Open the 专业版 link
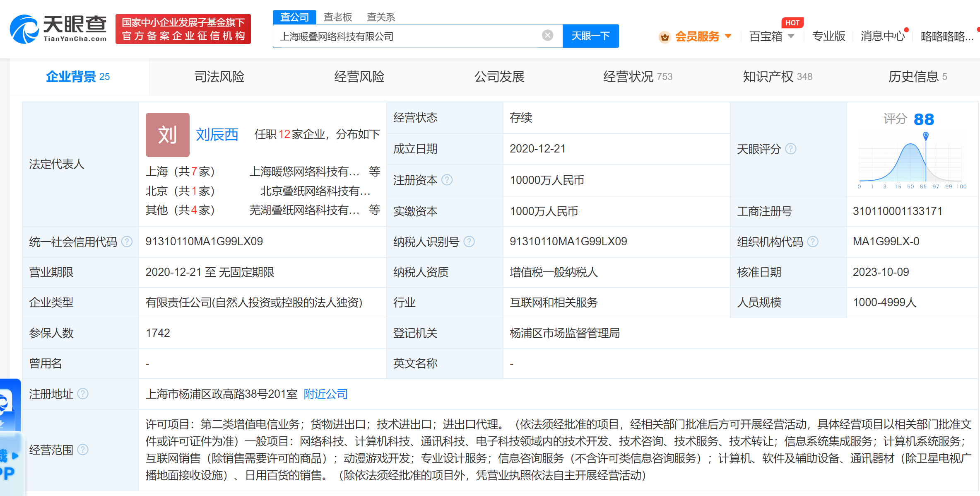Screen dimensions: 980x496 point(828,36)
